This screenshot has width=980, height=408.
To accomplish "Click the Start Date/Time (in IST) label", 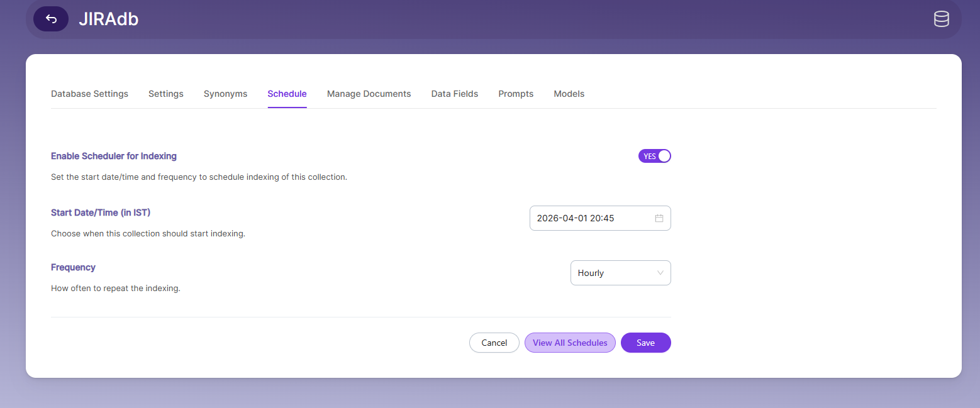I will [101, 212].
